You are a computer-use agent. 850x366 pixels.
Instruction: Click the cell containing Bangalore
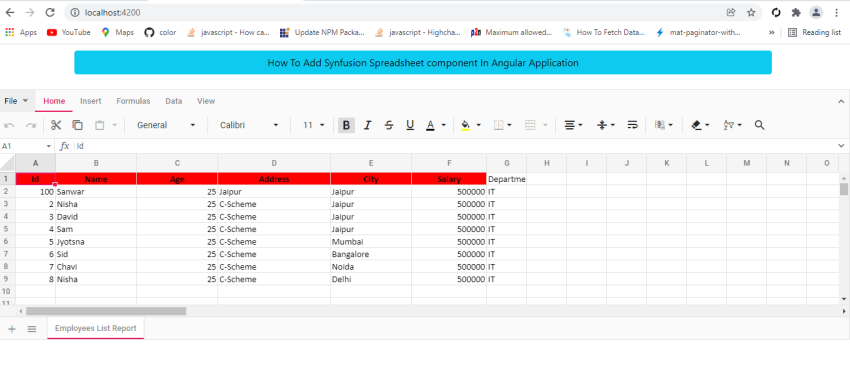coord(371,254)
